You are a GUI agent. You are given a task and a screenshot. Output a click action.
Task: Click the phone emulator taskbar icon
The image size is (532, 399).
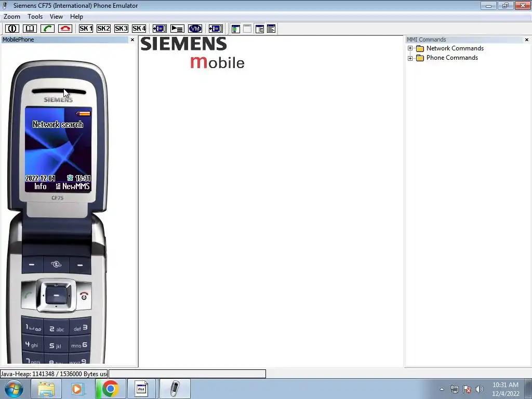(x=175, y=389)
